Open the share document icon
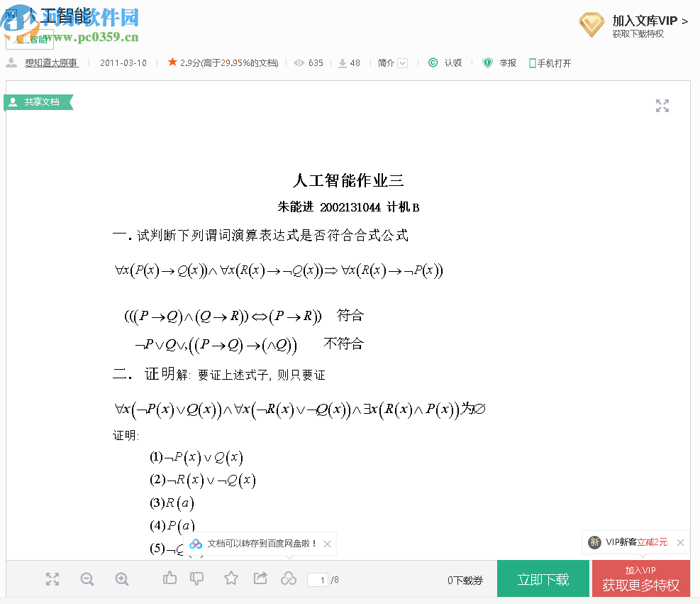Image resolution: width=700 pixels, height=604 pixels. [x=260, y=579]
